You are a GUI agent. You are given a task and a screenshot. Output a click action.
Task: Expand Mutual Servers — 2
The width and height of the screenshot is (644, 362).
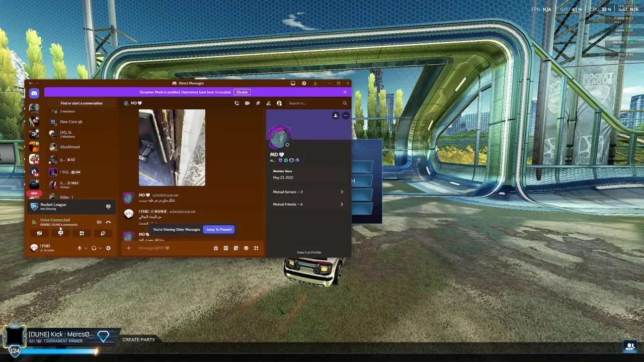coord(308,192)
